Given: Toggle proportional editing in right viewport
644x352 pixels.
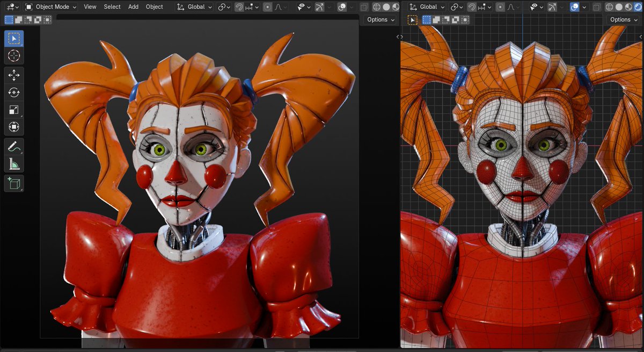Looking at the screenshot, I should pyautogui.click(x=500, y=7).
